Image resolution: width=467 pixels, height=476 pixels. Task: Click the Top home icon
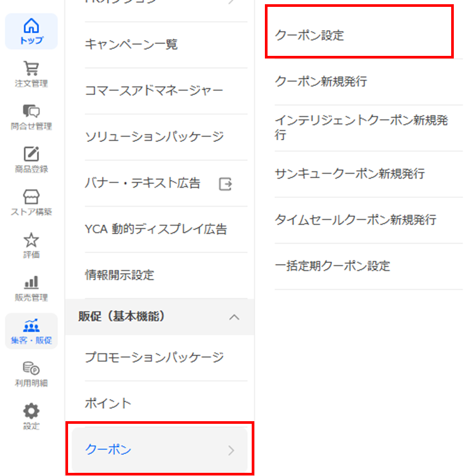coord(32,25)
